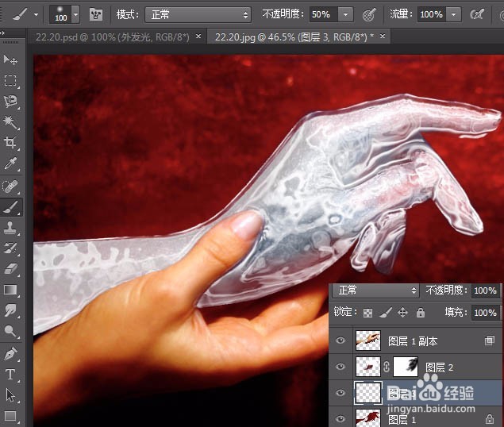Click the 图层 2 layer name
This screenshot has height=427, width=504.
440,367
